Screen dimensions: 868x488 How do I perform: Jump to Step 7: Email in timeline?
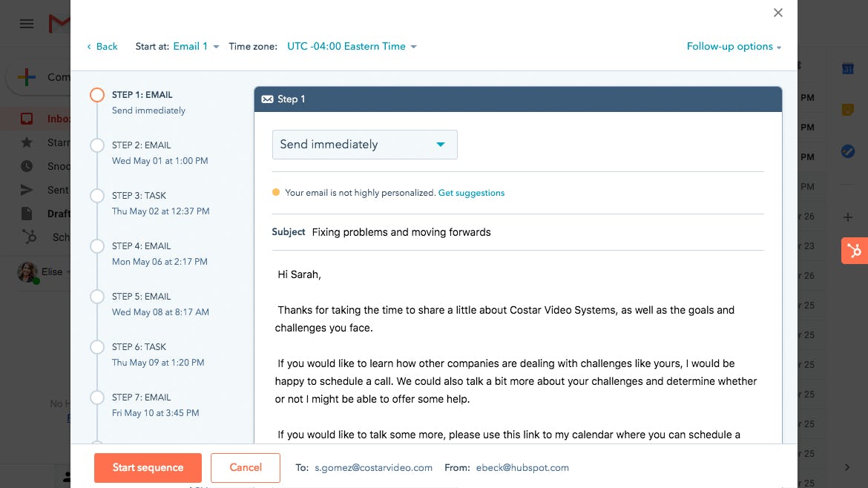tap(141, 398)
